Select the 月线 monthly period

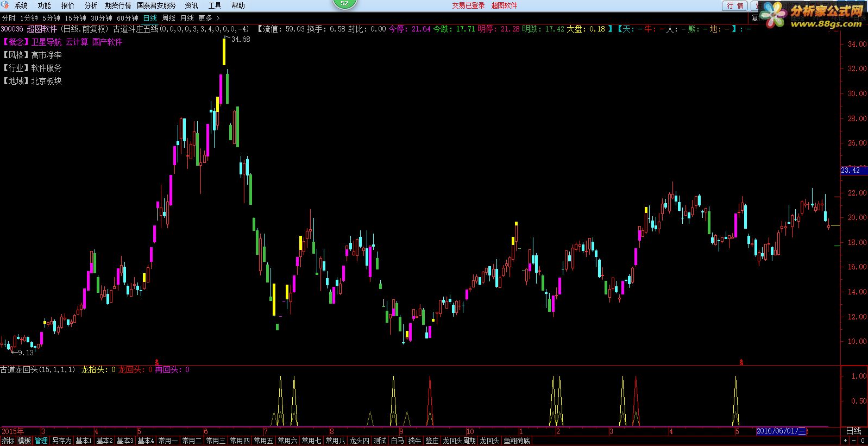point(187,18)
